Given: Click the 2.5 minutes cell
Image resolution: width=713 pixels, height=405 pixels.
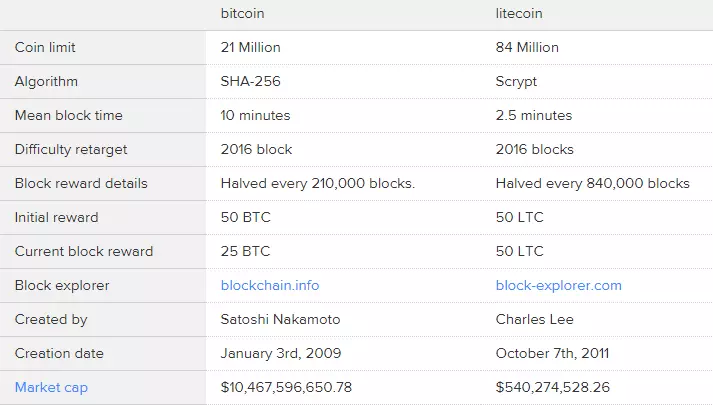Looking at the screenshot, I should tap(534, 115).
